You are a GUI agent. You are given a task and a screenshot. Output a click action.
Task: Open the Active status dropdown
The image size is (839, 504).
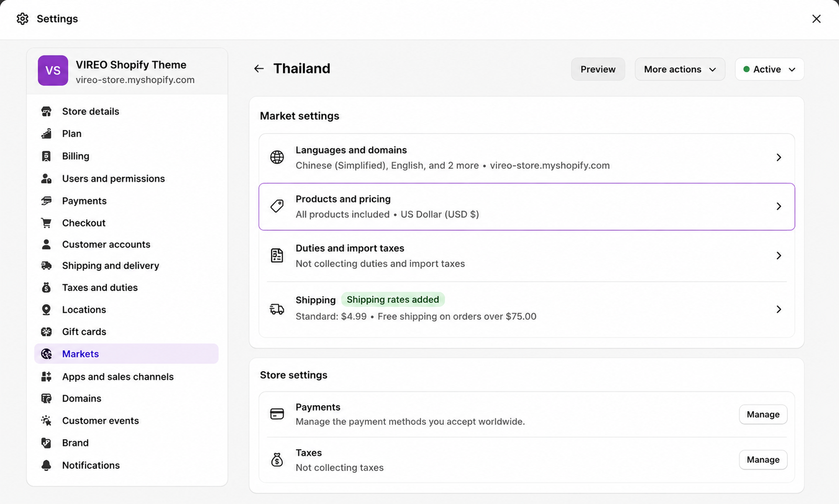[x=770, y=69]
